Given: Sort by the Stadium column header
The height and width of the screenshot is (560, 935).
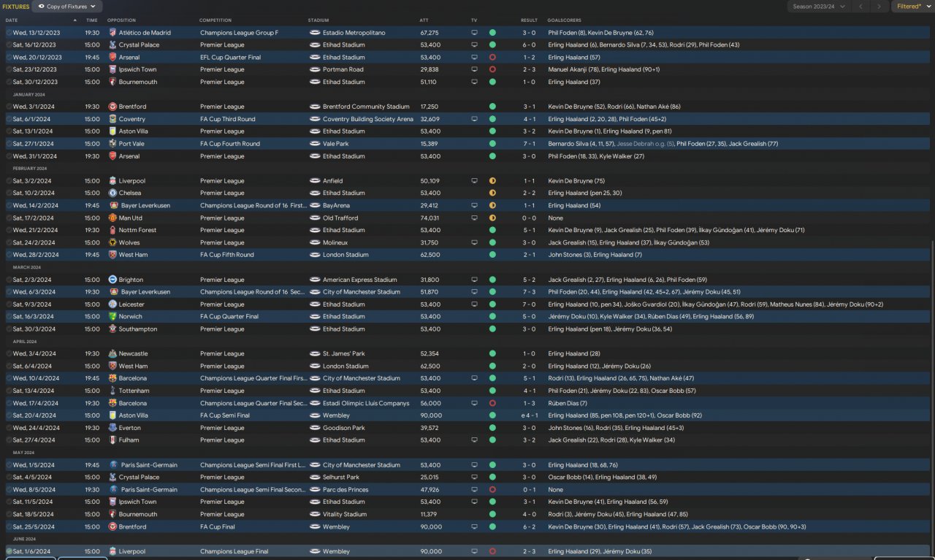Looking at the screenshot, I should coord(318,20).
